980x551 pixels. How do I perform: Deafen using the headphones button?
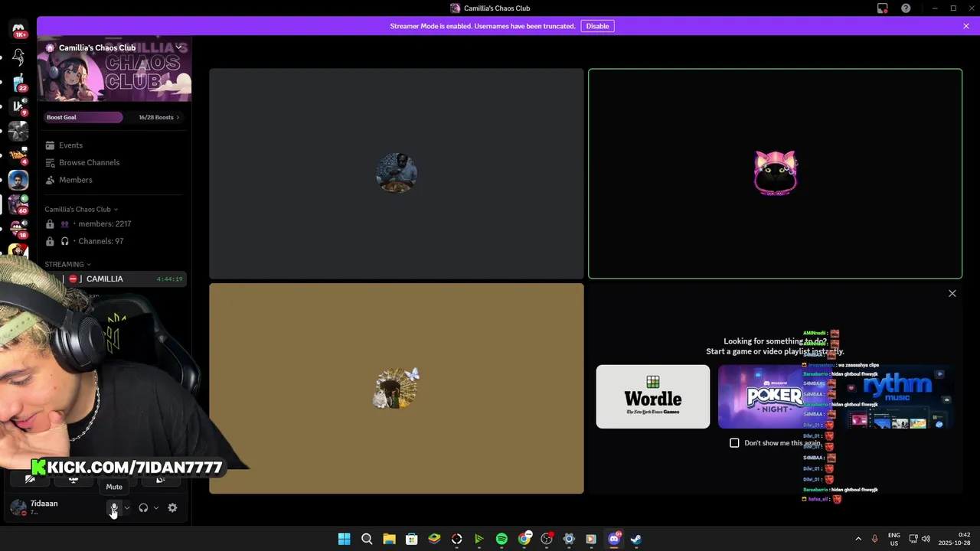click(143, 507)
